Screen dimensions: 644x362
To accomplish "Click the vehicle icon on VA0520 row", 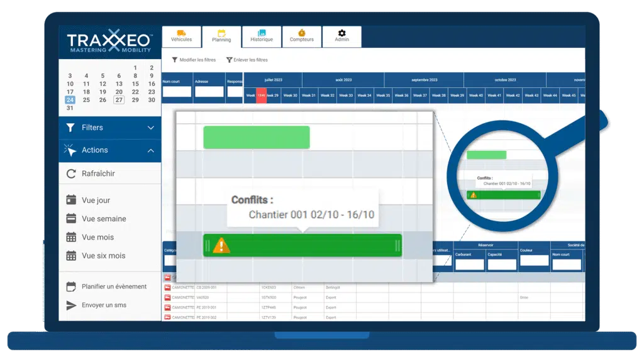I will coord(167,297).
